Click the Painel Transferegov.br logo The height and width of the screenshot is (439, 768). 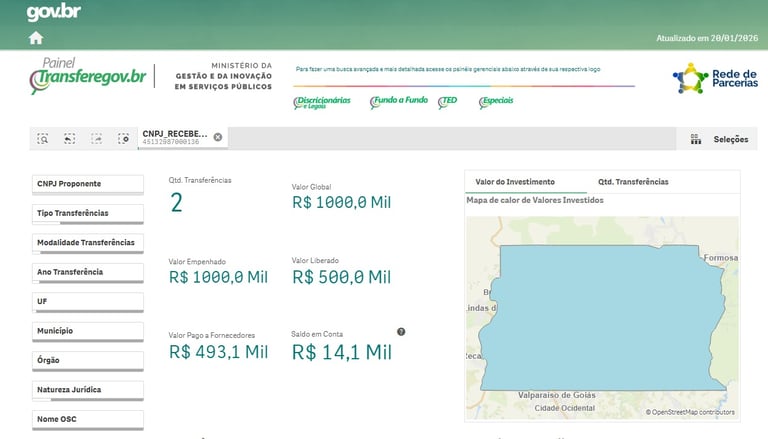click(88, 75)
